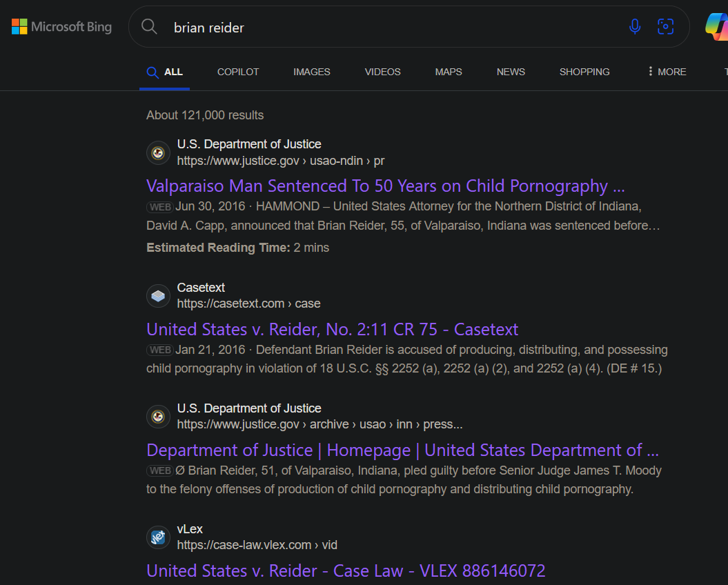Switch to the COPILOT tab
This screenshot has width=728, height=585.
click(237, 72)
